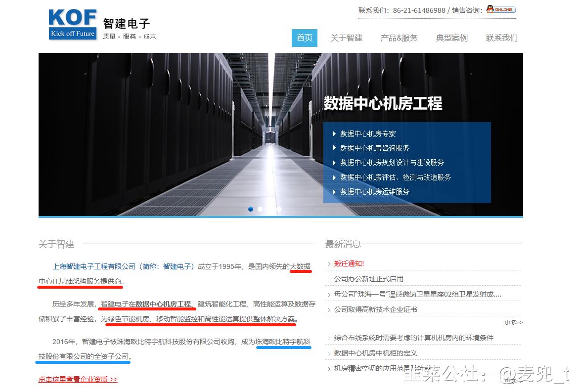577x392 pixels.
Task: Expand 更多>> under 最新消息 news list
Action: 513,322
